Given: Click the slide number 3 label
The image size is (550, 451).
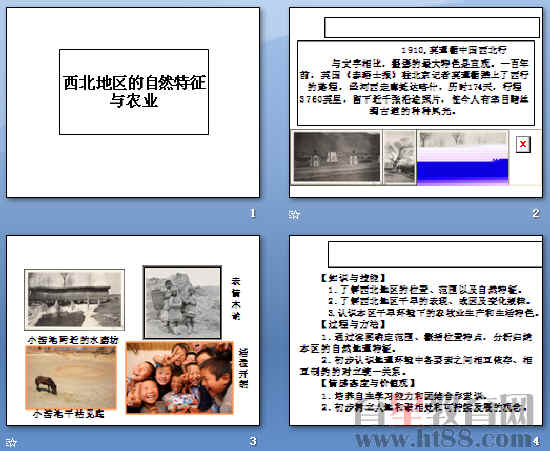Looking at the screenshot, I should (x=253, y=441).
